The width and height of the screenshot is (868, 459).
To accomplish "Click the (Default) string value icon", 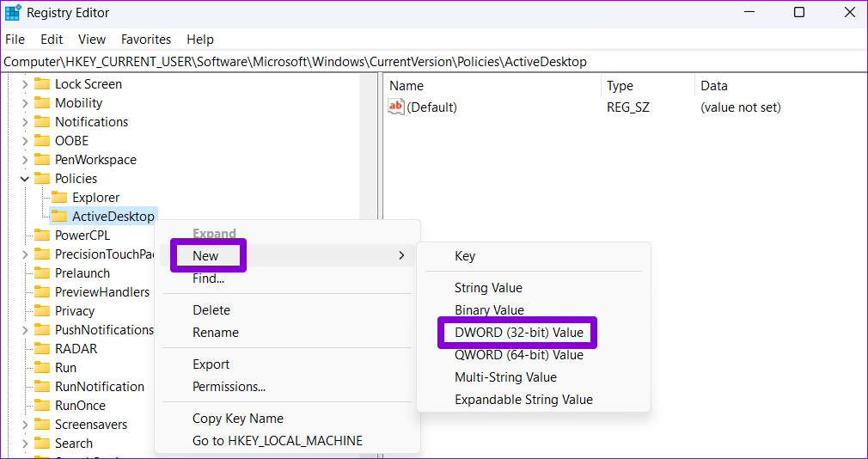I will click(x=396, y=107).
